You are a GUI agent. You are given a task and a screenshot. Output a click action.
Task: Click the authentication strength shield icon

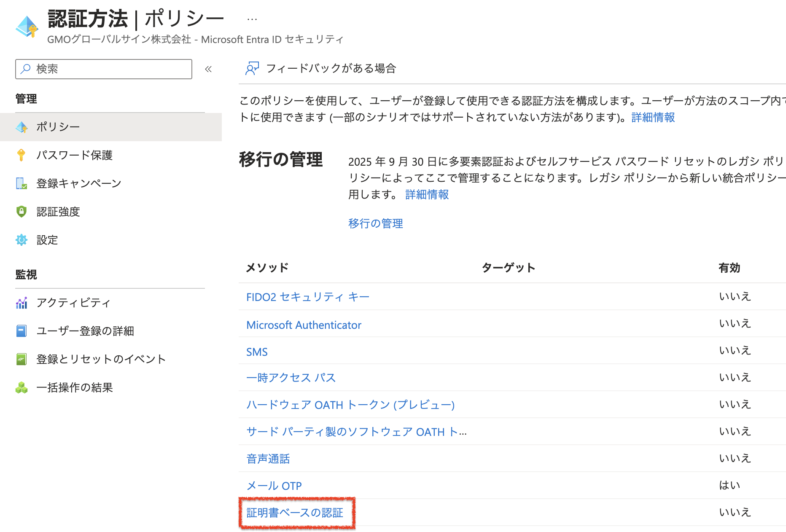pos(21,212)
